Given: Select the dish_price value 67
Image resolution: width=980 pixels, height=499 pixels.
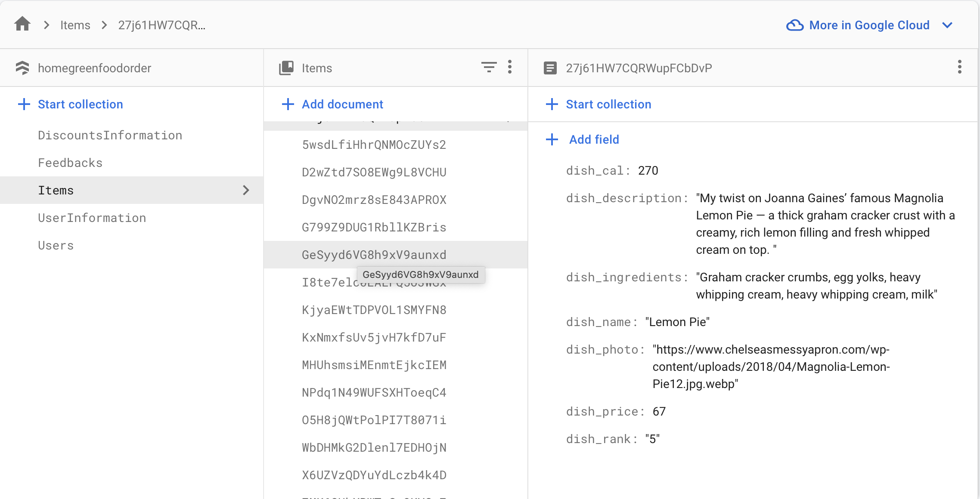Looking at the screenshot, I should [x=659, y=412].
